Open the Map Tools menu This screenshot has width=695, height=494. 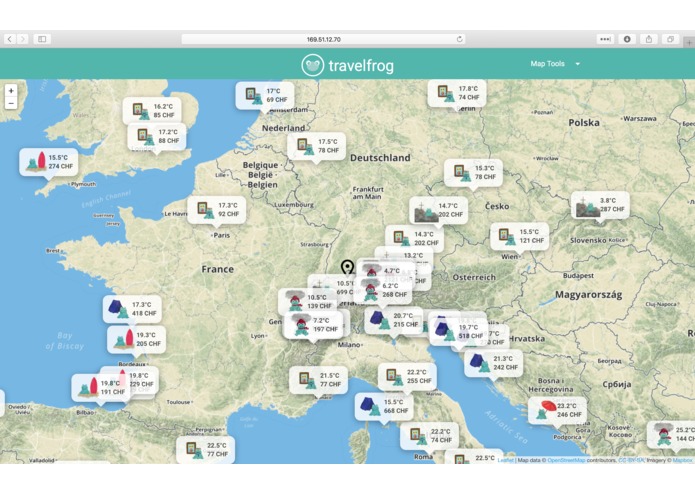click(x=547, y=64)
